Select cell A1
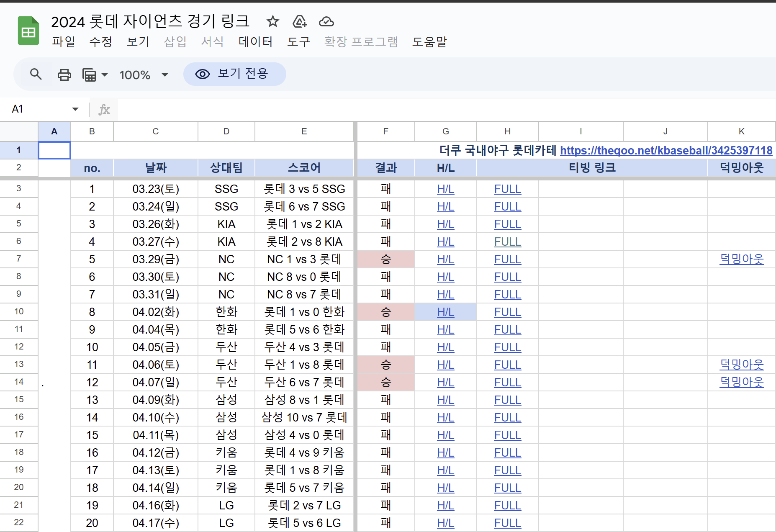Viewport: 776px width, 532px height. pyautogui.click(x=54, y=150)
